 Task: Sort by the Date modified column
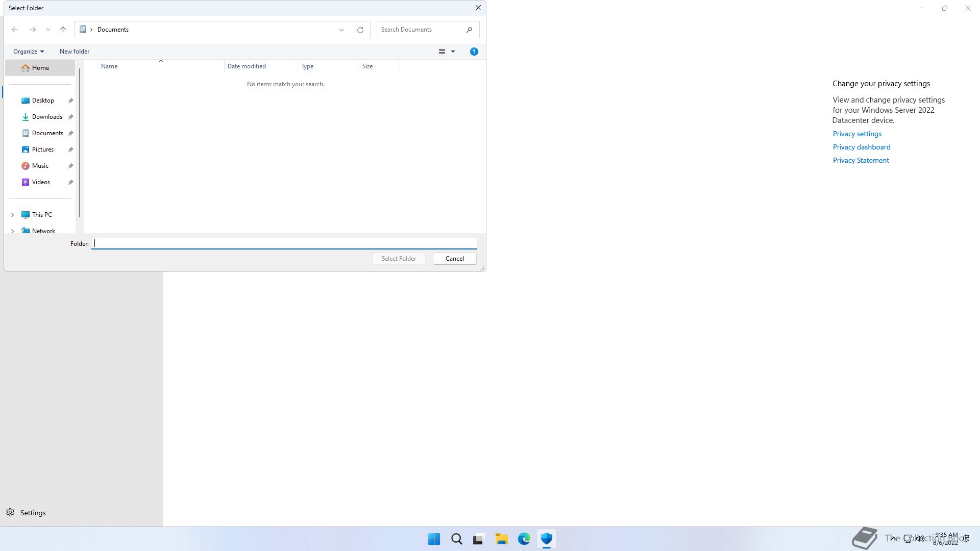point(247,66)
